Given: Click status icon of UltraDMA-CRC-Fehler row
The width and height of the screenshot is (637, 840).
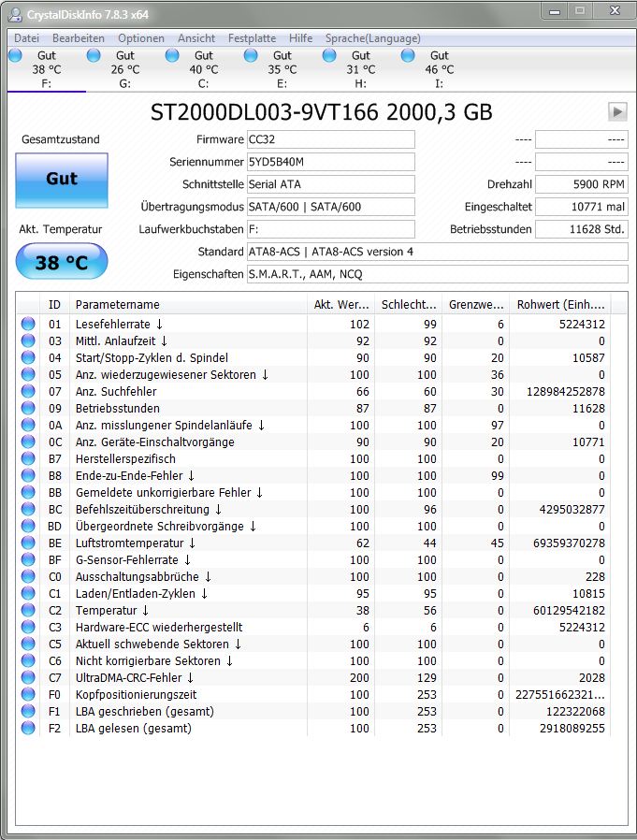Looking at the screenshot, I should click(x=28, y=677).
